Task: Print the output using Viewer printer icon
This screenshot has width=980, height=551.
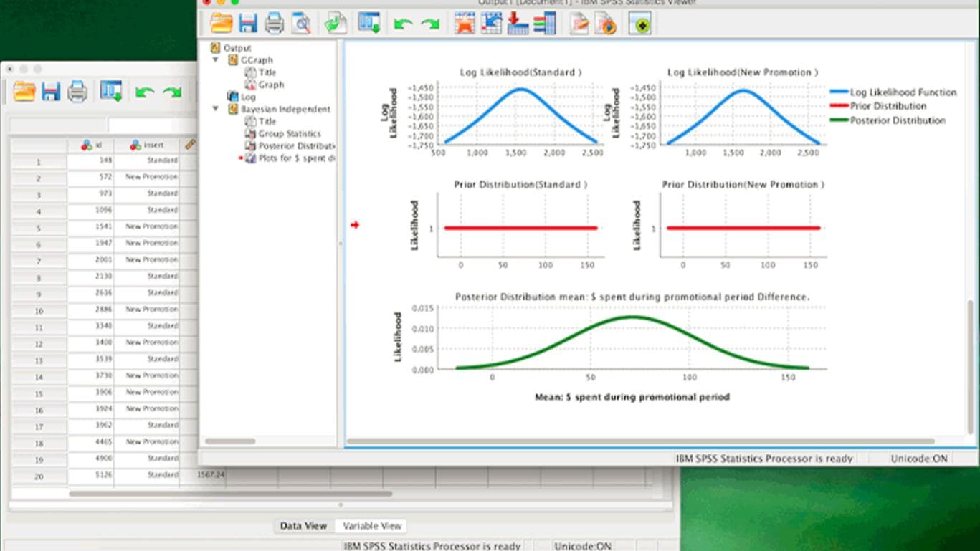Action: pyautogui.click(x=274, y=24)
